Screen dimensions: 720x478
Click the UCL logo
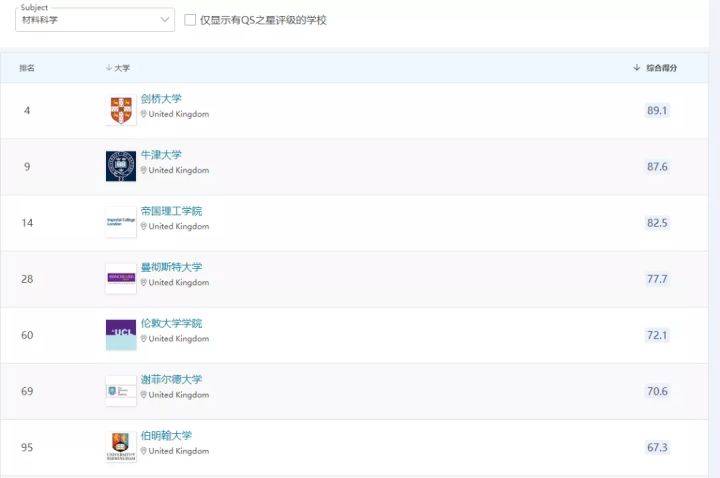121,334
